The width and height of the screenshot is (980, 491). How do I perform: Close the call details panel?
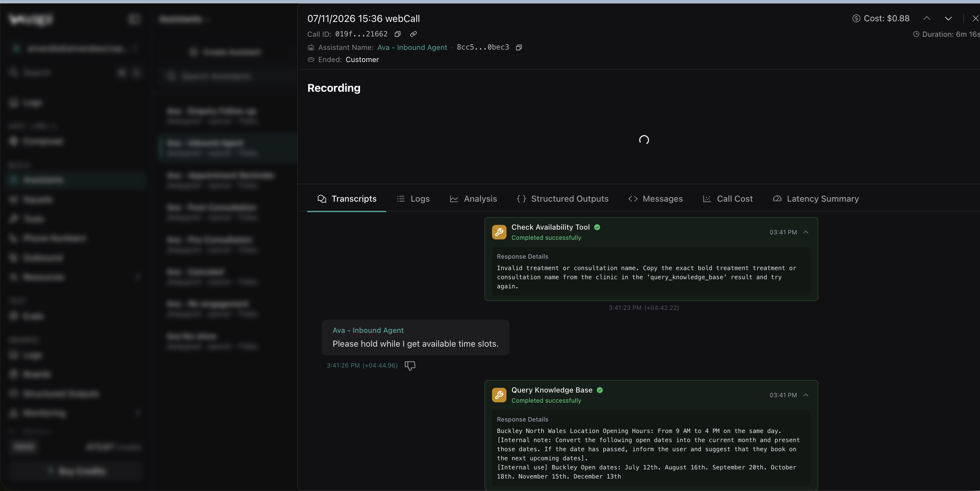pyautogui.click(x=975, y=18)
